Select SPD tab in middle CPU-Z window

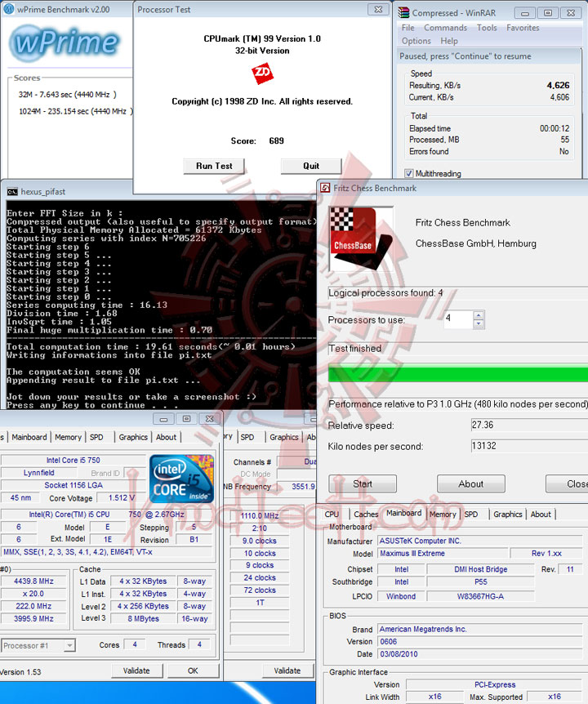pyautogui.click(x=247, y=437)
